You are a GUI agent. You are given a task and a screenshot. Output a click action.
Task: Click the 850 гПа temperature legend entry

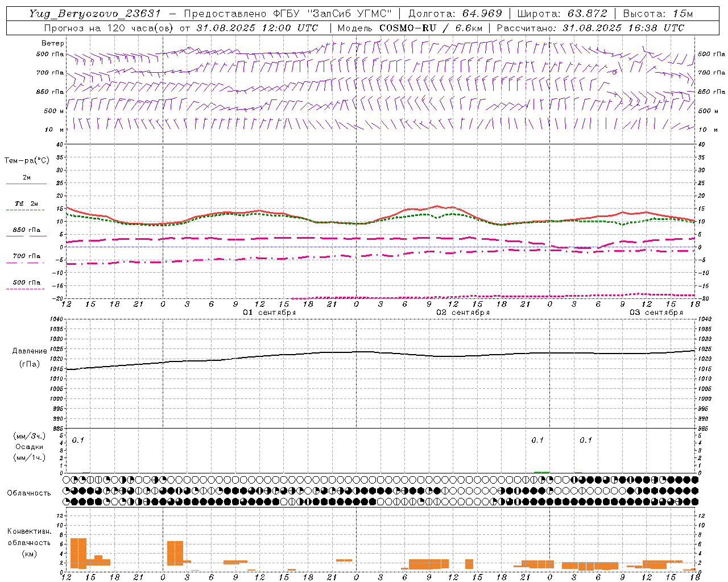point(27,230)
